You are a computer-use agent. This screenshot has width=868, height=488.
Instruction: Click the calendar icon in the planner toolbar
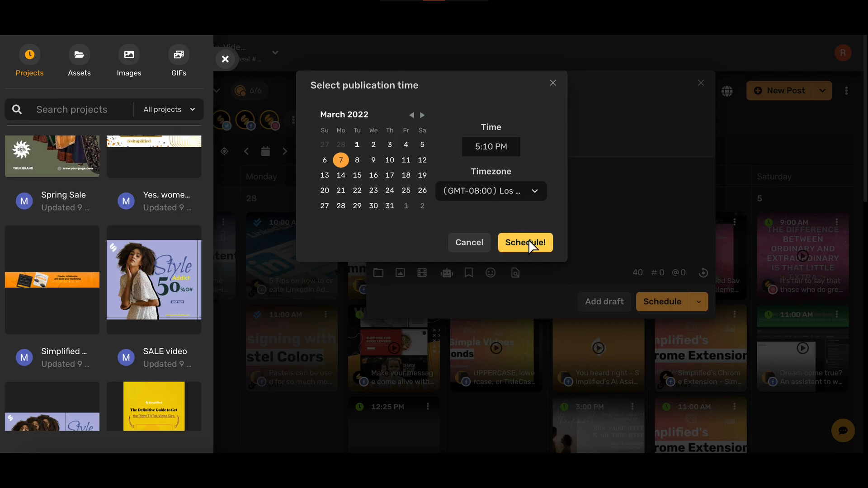(x=265, y=151)
